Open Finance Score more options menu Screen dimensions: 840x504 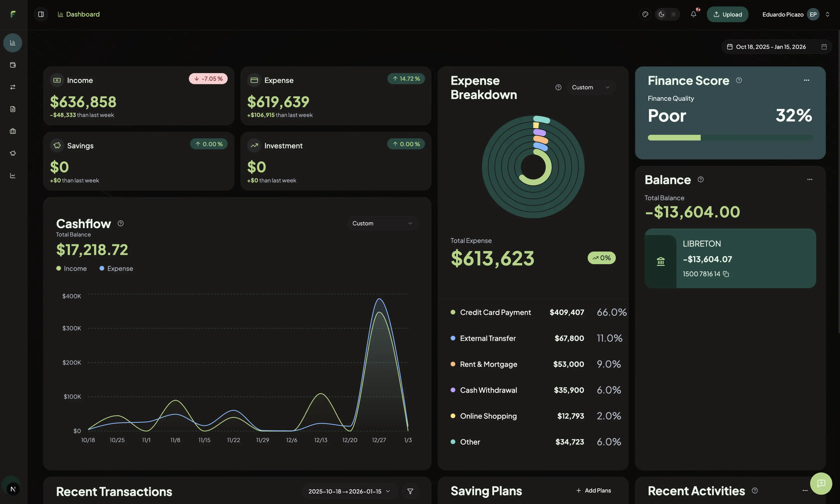coord(806,80)
